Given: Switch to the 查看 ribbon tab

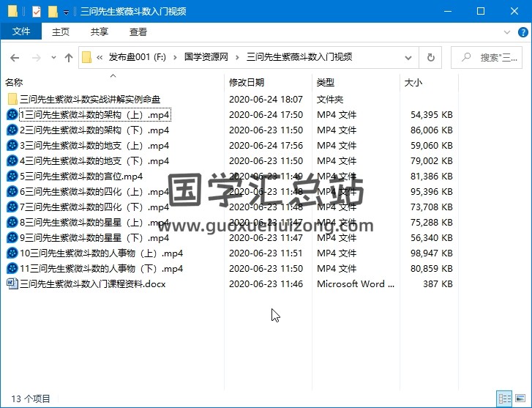Looking at the screenshot, I should 138,32.
